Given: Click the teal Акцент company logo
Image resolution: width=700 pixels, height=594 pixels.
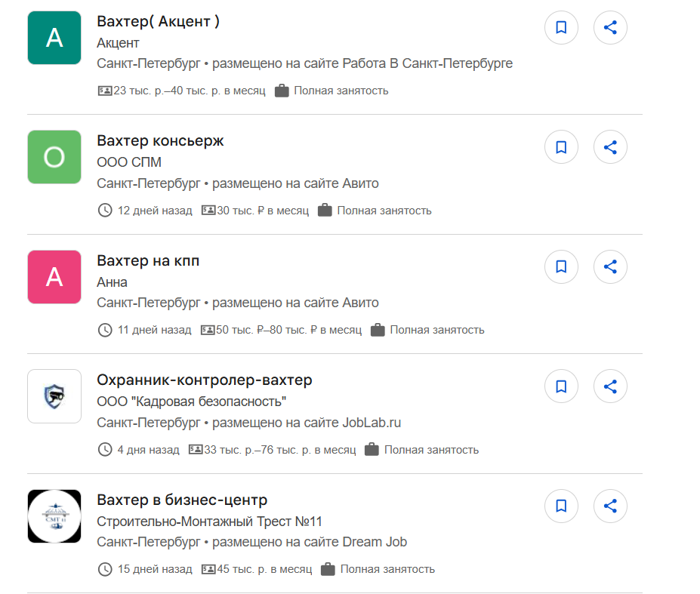Looking at the screenshot, I should point(54,38).
